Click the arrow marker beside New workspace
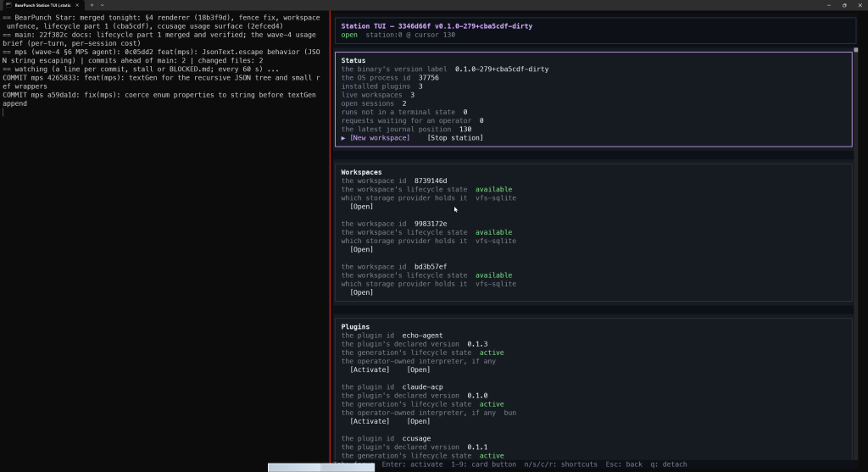The width and height of the screenshot is (868, 472). [x=343, y=138]
